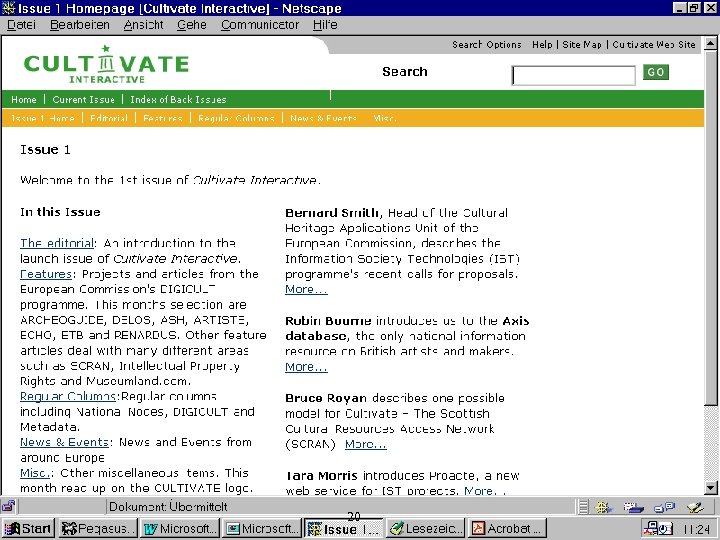This screenshot has height=540, width=720.
Task: Open the Communicator menu
Action: coord(260,25)
